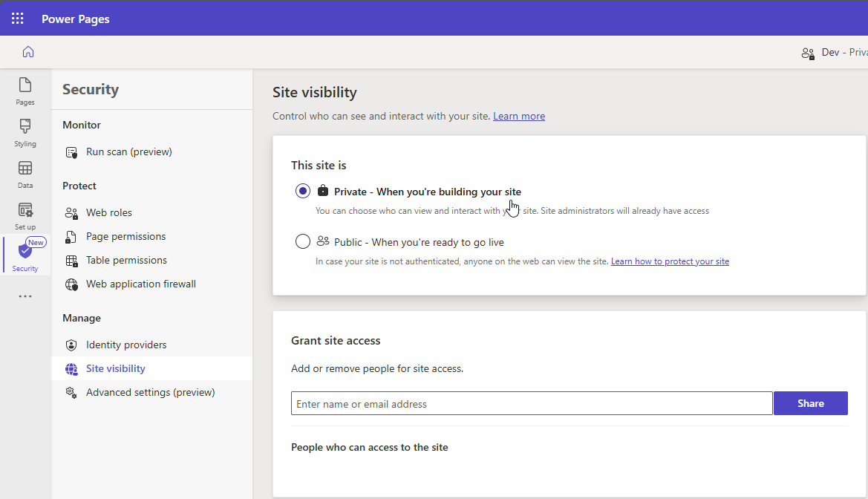The image size is (868, 499).
Task: Click the Web roles icon
Action: click(71, 212)
